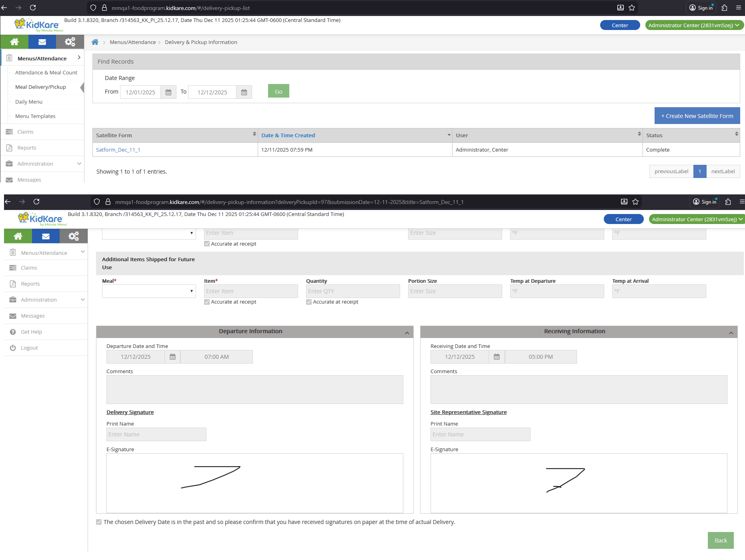Open the Meal dropdown under Additional Items
The image size is (745, 560).
(x=149, y=291)
